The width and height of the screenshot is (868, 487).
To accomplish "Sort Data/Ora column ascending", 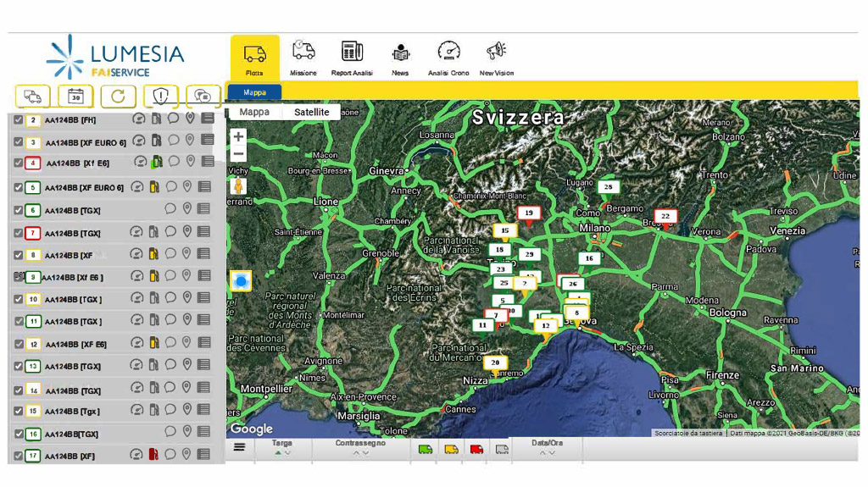I will [x=542, y=453].
